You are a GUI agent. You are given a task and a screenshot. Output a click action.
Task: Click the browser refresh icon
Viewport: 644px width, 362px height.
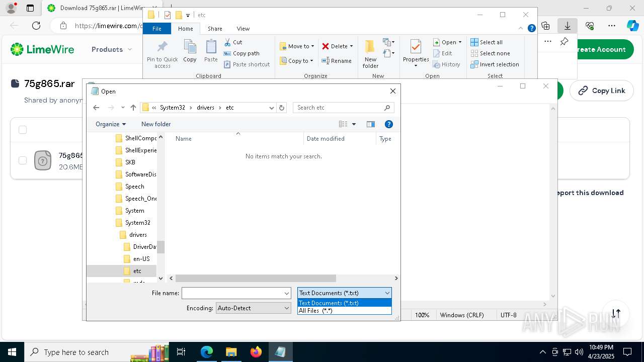coord(36,26)
